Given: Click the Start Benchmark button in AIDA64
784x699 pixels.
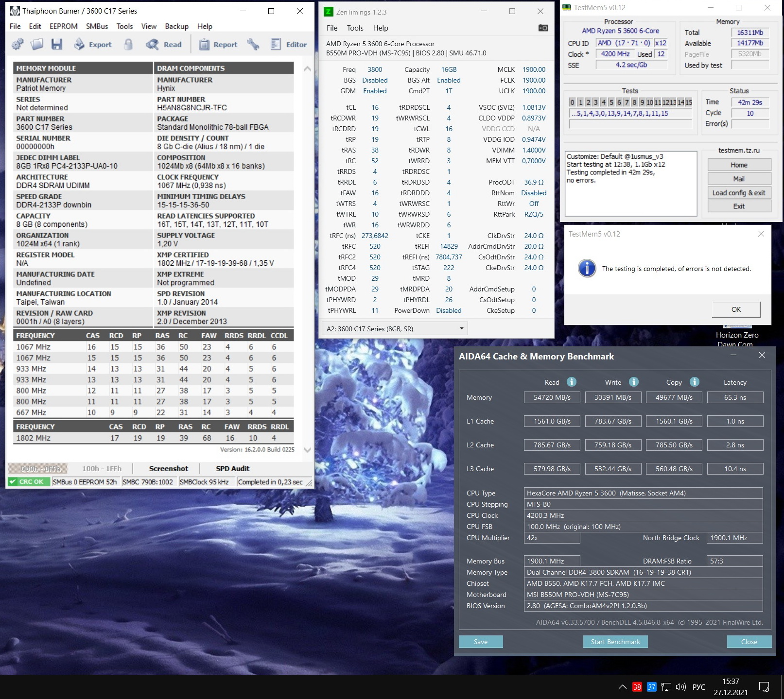Looking at the screenshot, I should 615,642.
